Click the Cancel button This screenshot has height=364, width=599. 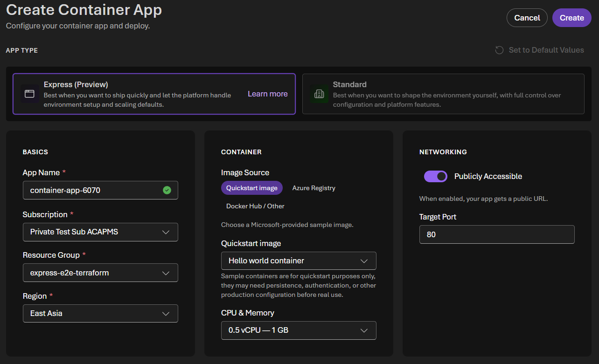pos(527,18)
